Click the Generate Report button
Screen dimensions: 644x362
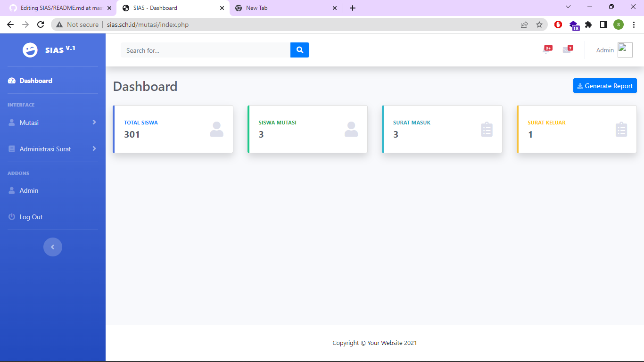(x=605, y=85)
